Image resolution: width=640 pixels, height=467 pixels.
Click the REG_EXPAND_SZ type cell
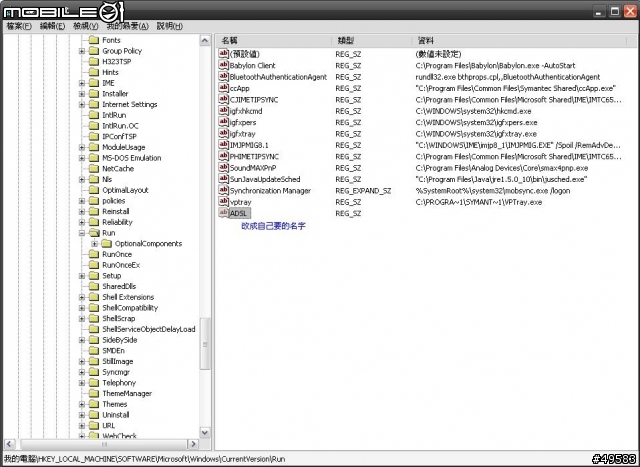tap(363, 191)
